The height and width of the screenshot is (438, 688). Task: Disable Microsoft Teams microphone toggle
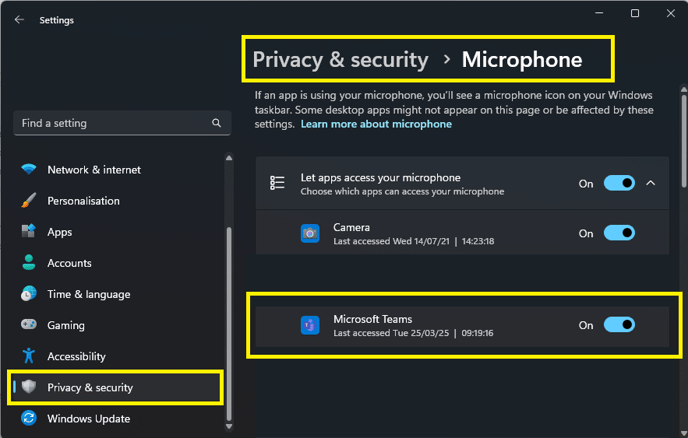(619, 325)
